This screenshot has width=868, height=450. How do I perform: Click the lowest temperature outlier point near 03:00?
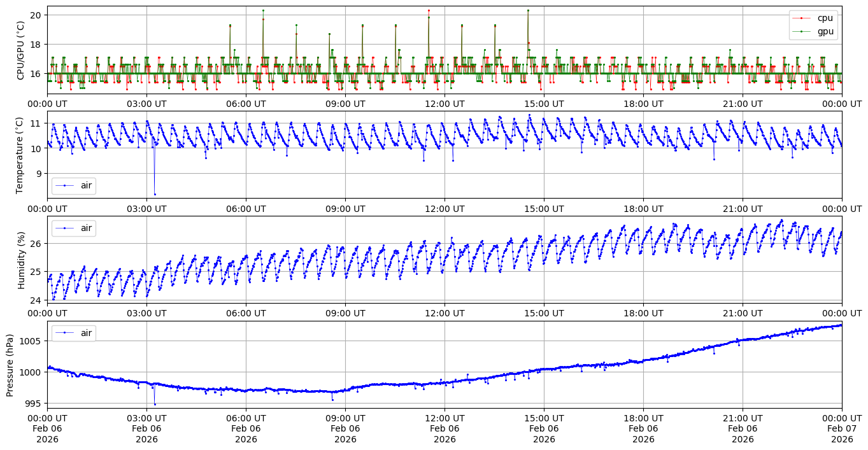coord(155,194)
